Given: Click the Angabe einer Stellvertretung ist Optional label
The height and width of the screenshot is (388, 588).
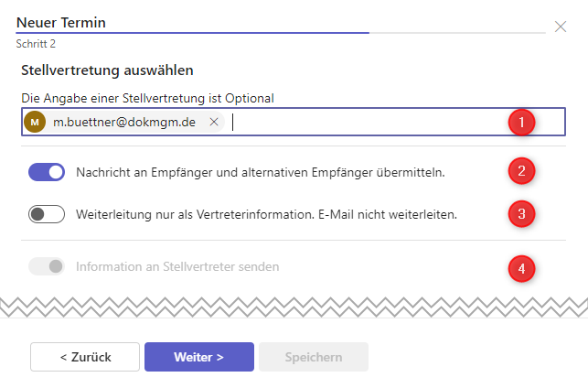Looking at the screenshot, I should pos(148,97).
